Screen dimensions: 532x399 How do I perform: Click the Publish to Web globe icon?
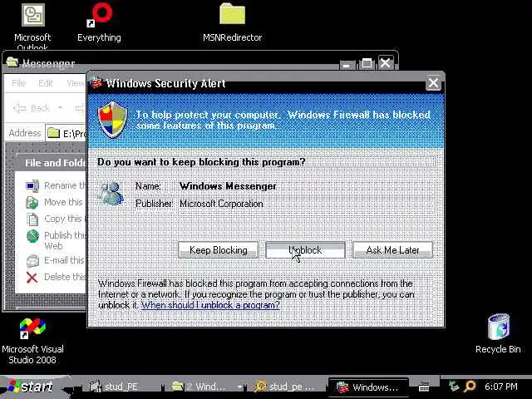pos(32,236)
